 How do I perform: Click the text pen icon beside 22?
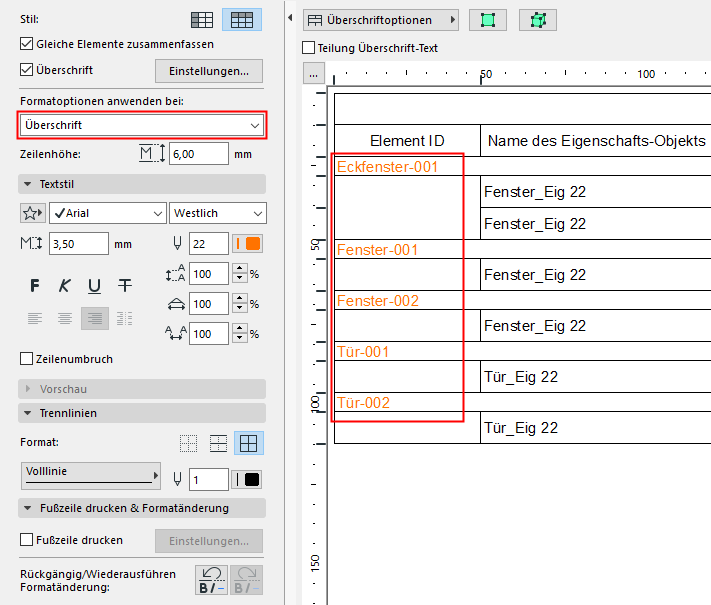click(x=177, y=244)
